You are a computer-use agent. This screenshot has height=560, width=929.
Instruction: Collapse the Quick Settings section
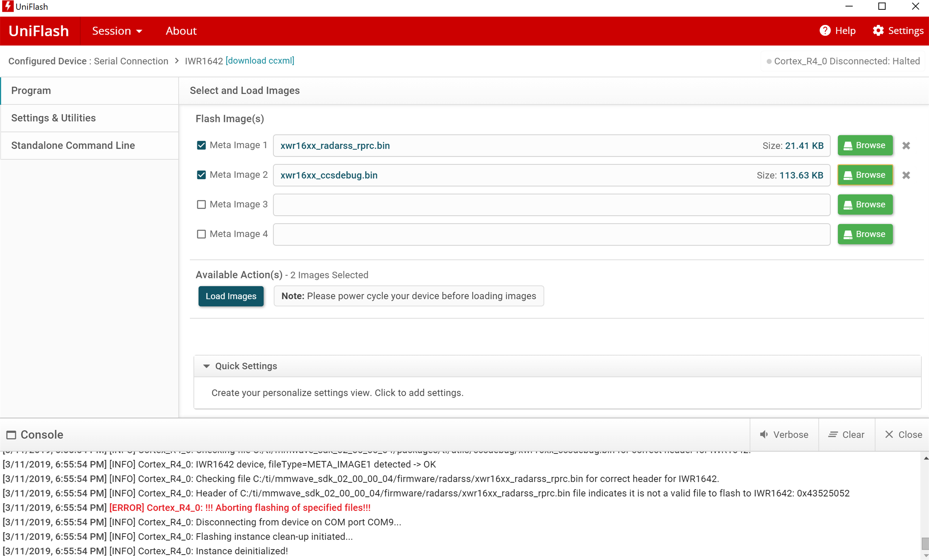click(x=206, y=366)
